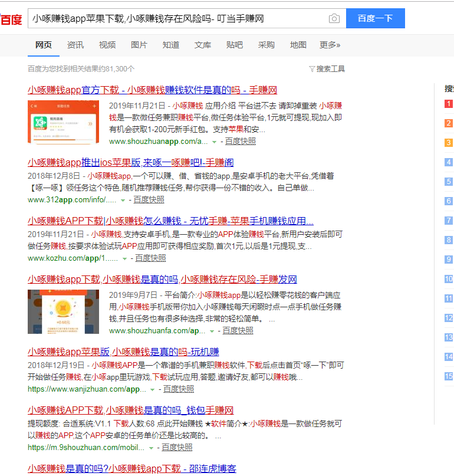Click the gold coin result thumbnail

(x=63, y=311)
